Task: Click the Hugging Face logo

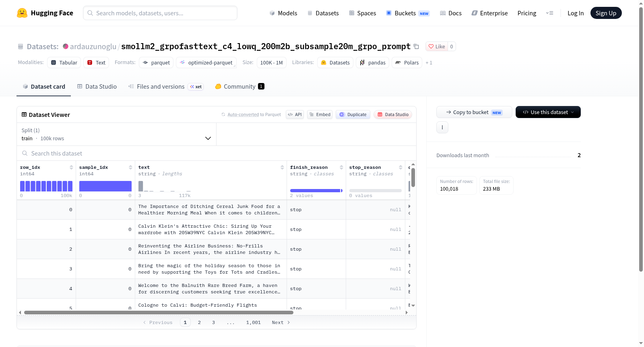Action: pos(45,13)
